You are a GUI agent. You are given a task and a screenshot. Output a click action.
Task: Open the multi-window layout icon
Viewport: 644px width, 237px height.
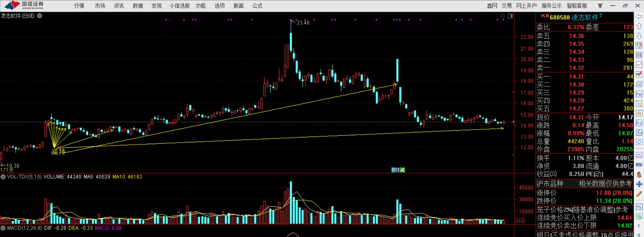pos(639,84)
